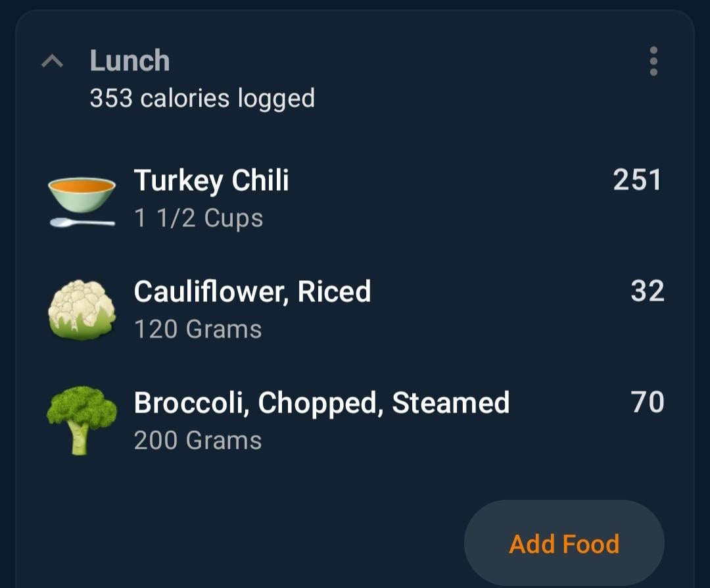Select the Lunch meal title
Image resolution: width=710 pixels, height=588 pixels.
[130, 61]
